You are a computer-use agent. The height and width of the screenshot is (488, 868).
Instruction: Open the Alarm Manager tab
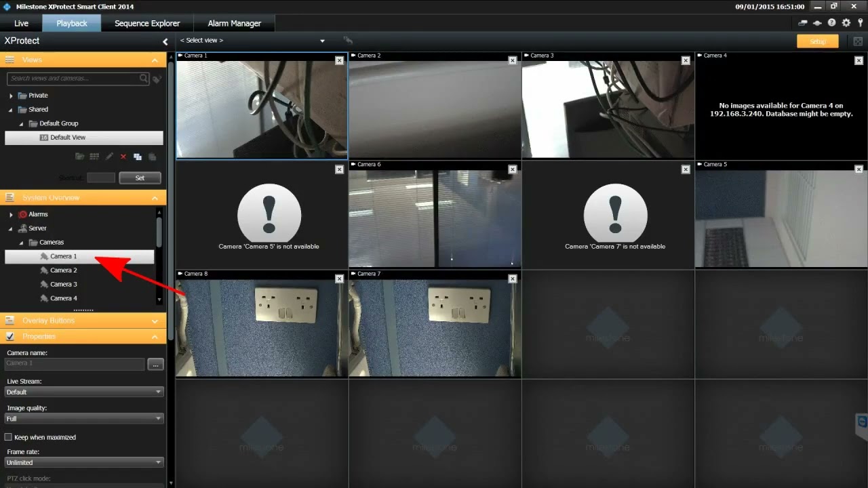tap(234, 23)
